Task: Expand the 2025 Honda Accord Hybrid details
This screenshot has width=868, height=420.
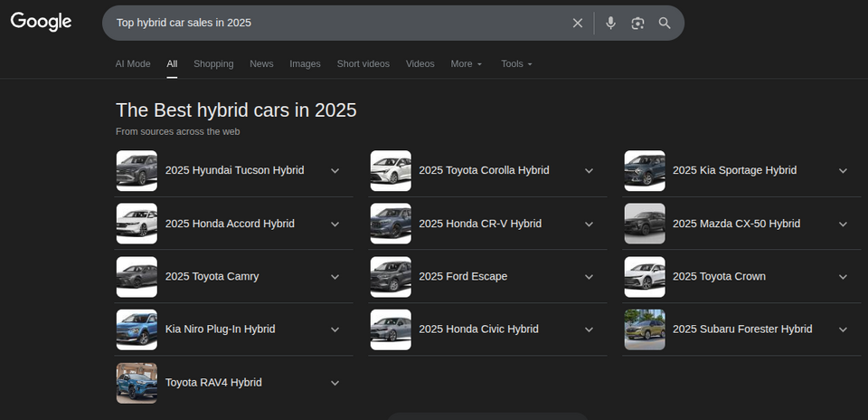Action: coord(335,224)
